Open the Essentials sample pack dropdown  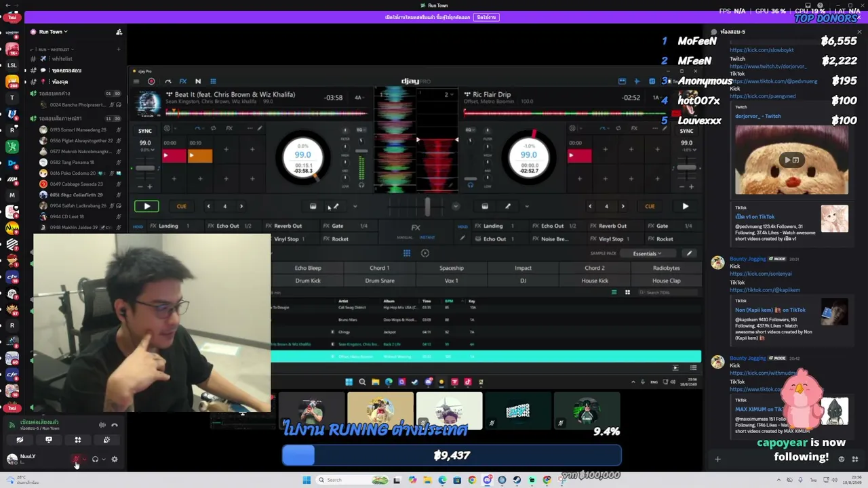tap(647, 253)
